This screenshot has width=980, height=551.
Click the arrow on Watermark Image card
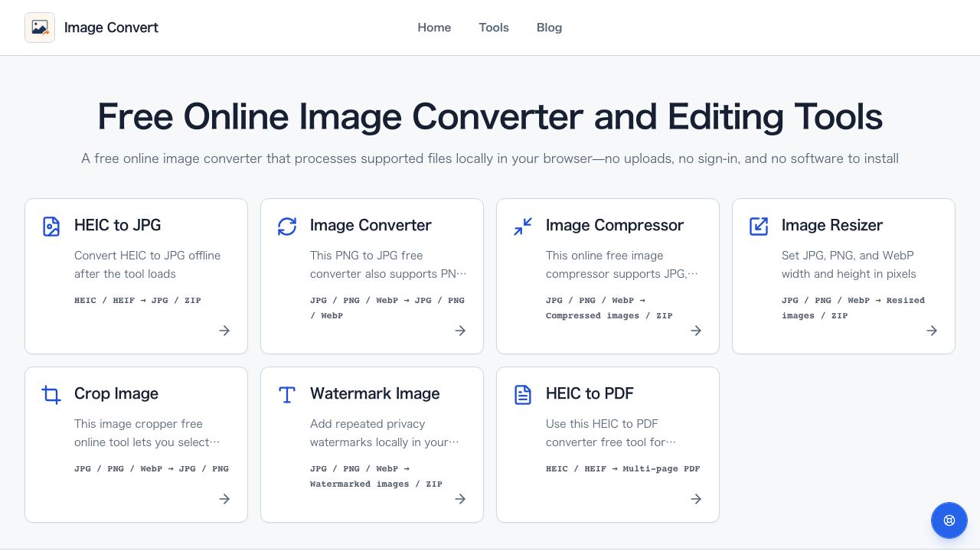click(460, 499)
